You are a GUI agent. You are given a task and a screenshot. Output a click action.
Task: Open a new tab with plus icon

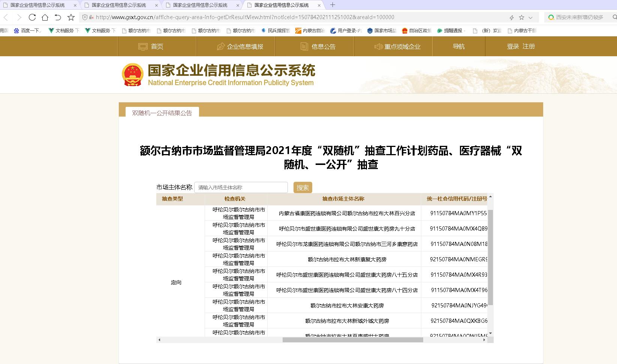click(332, 5)
